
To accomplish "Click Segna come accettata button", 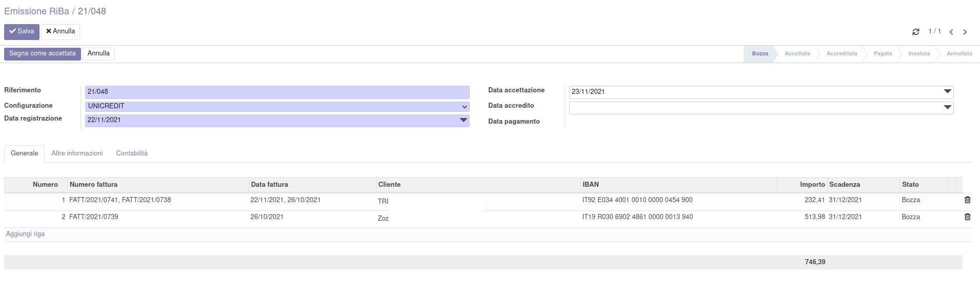I will point(43,54).
